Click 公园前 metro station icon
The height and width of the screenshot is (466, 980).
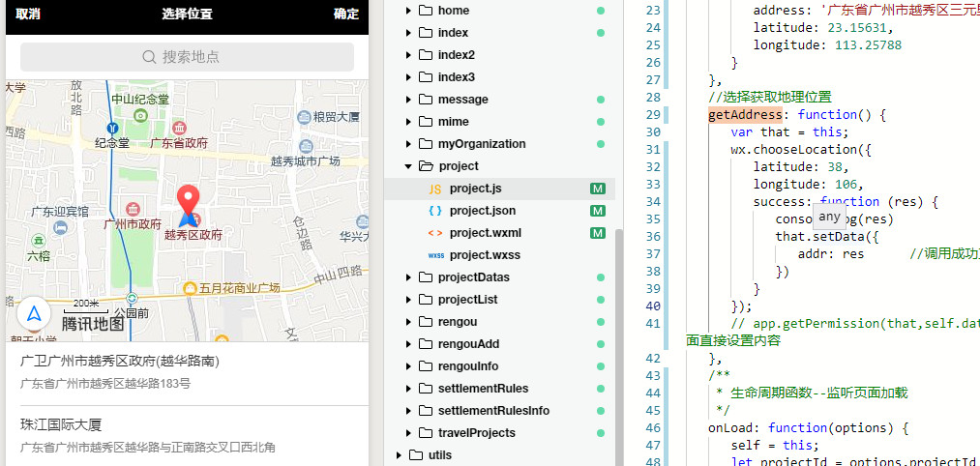coord(132,298)
